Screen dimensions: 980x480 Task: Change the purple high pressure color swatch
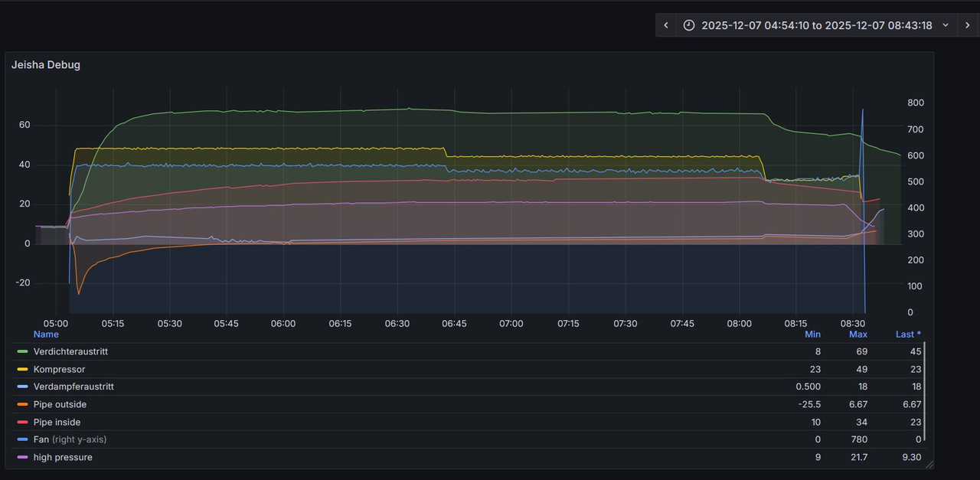[22, 458]
